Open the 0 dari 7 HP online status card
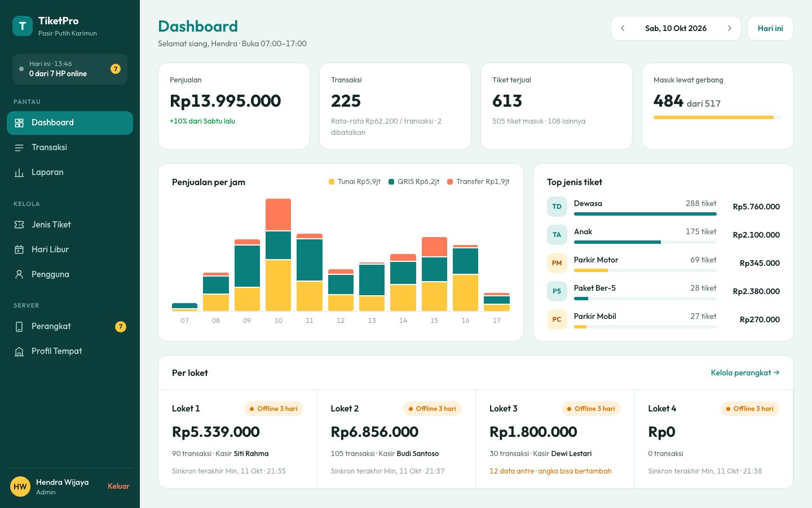 pos(70,69)
